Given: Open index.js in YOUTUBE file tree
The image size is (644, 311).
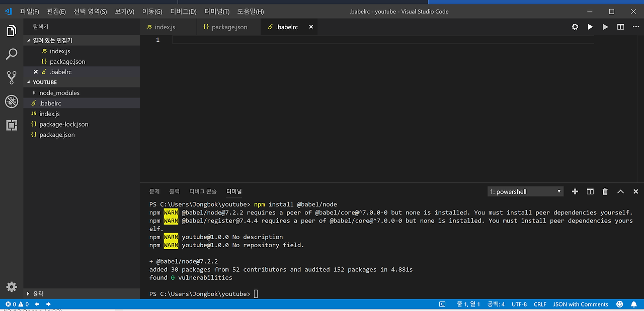Looking at the screenshot, I should click(x=82, y=114).
